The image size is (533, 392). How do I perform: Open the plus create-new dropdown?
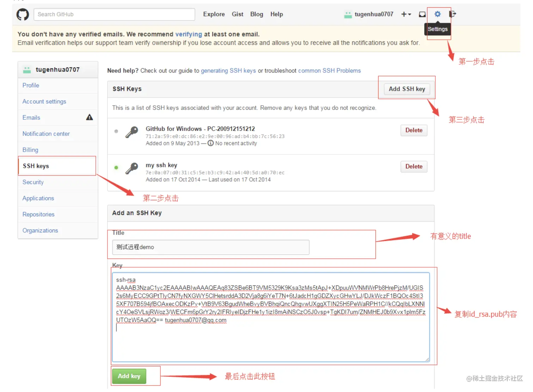pyautogui.click(x=406, y=14)
